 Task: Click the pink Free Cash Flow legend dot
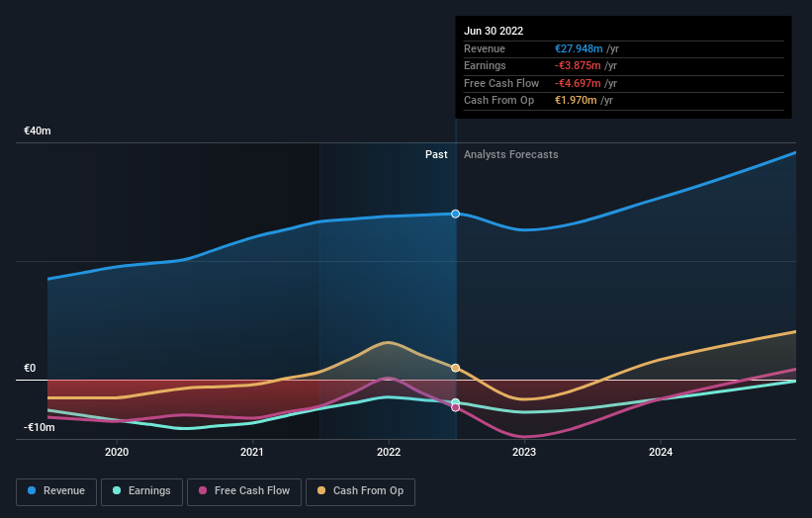tap(203, 490)
